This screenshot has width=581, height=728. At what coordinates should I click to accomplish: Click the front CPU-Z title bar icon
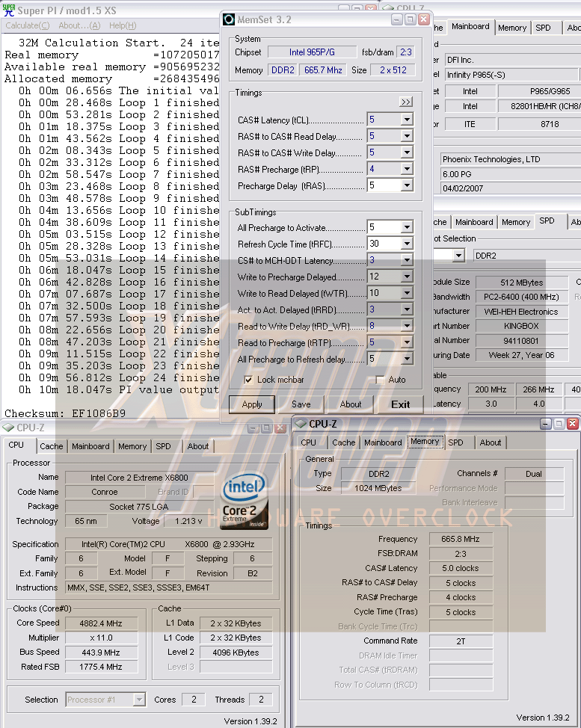coord(301,424)
